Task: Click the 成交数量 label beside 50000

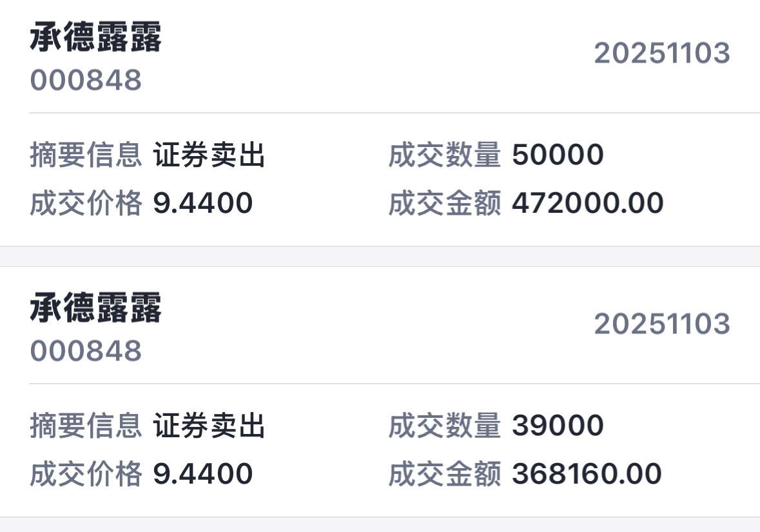Action: click(x=445, y=155)
